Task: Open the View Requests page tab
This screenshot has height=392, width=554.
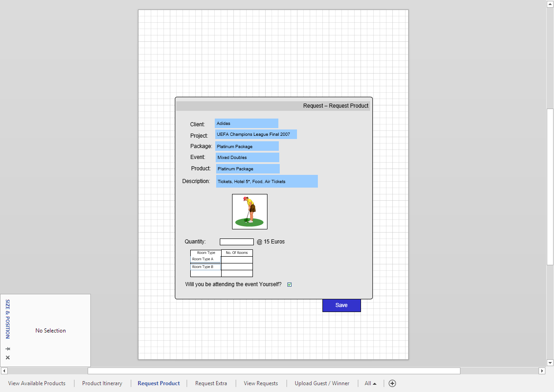Action: pyautogui.click(x=261, y=383)
